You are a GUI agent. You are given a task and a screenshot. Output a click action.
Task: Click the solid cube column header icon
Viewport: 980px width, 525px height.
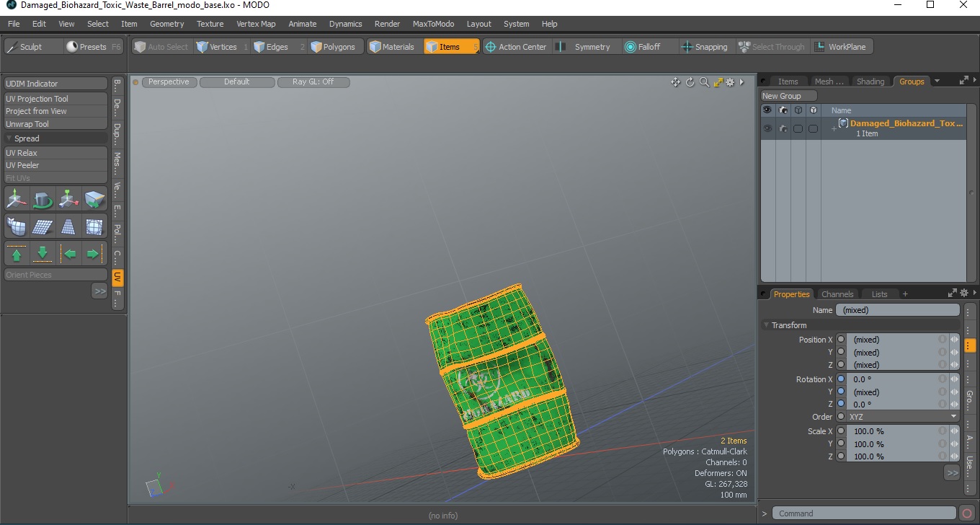[x=813, y=110]
